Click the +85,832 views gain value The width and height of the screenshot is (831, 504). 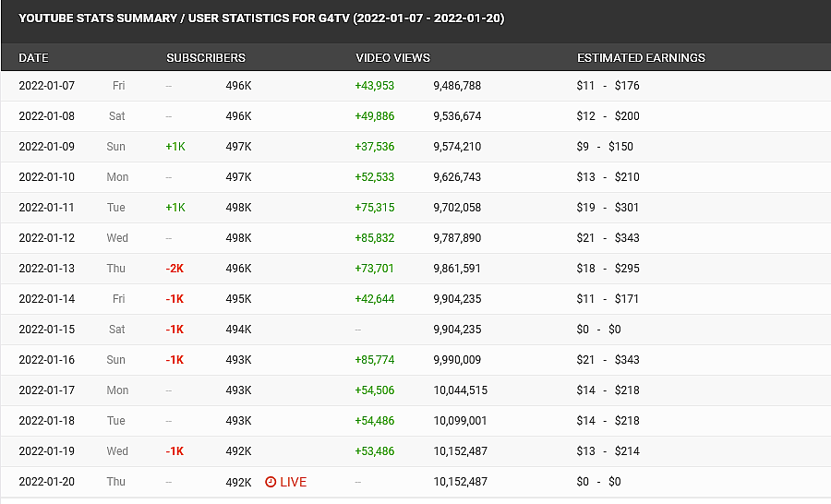(x=374, y=238)
